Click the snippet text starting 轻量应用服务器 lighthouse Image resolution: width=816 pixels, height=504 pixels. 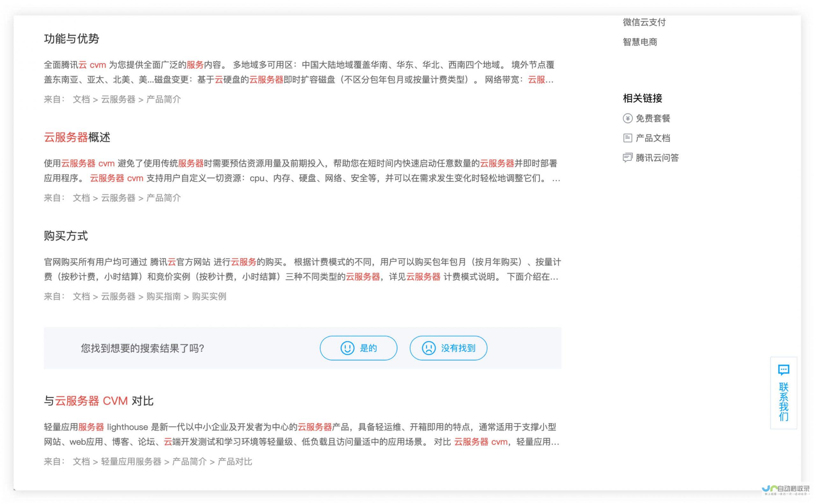click(x=302, y=435)
